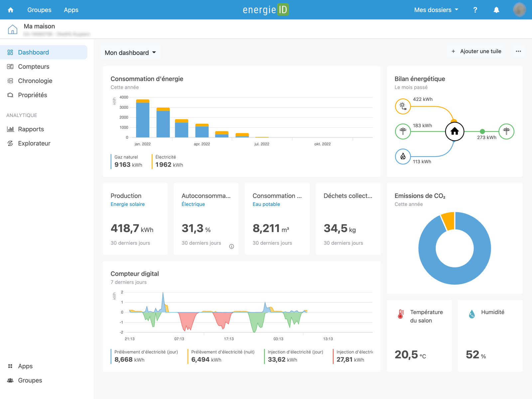This screenshot has height=399, width=532.
Task: Open the notifications bell
Action: click(496, 10)
